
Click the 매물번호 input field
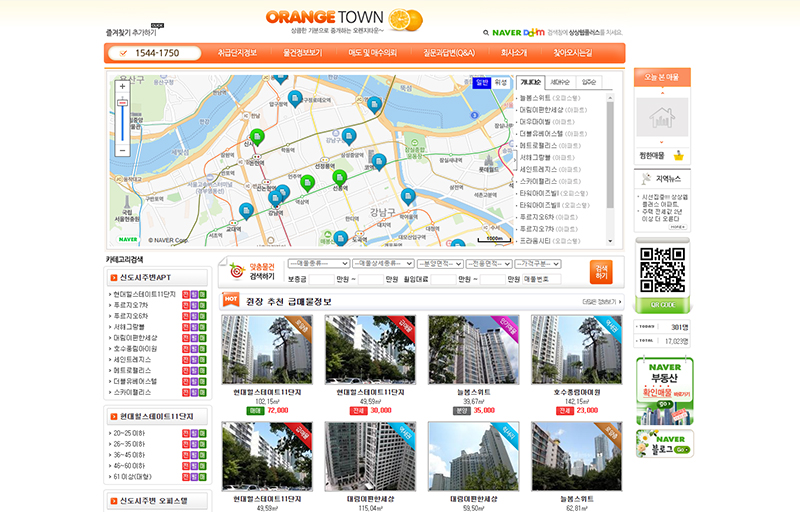click(542, 279)
